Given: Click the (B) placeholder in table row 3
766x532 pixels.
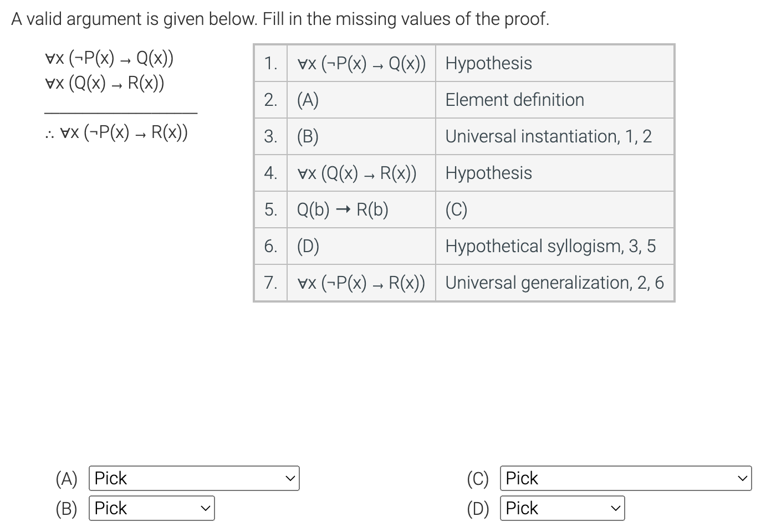Looking at the screenshot, I should [308, 136].
